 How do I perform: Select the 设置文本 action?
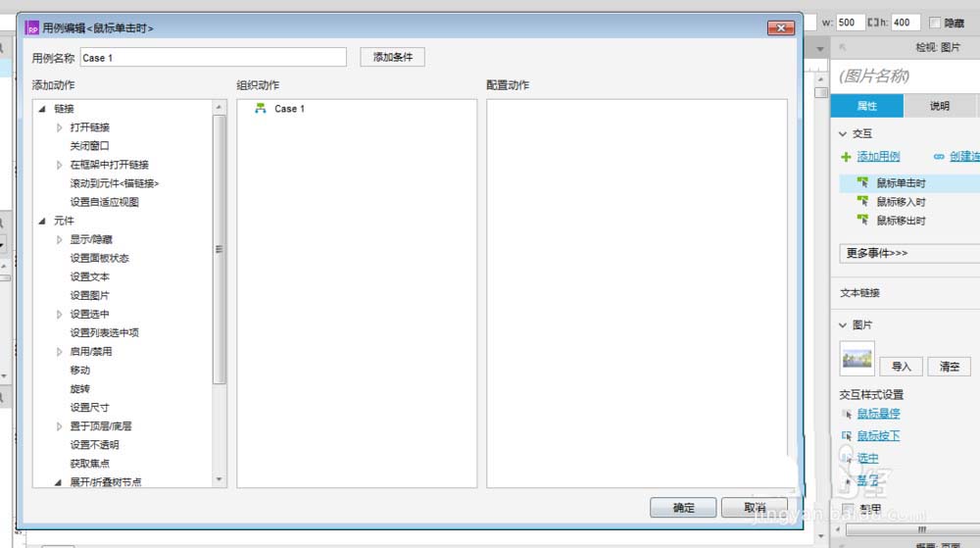tap(89, 276)
